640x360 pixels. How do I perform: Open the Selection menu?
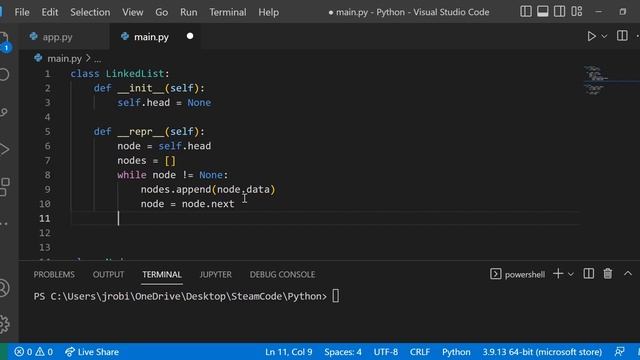pos(90,12)
